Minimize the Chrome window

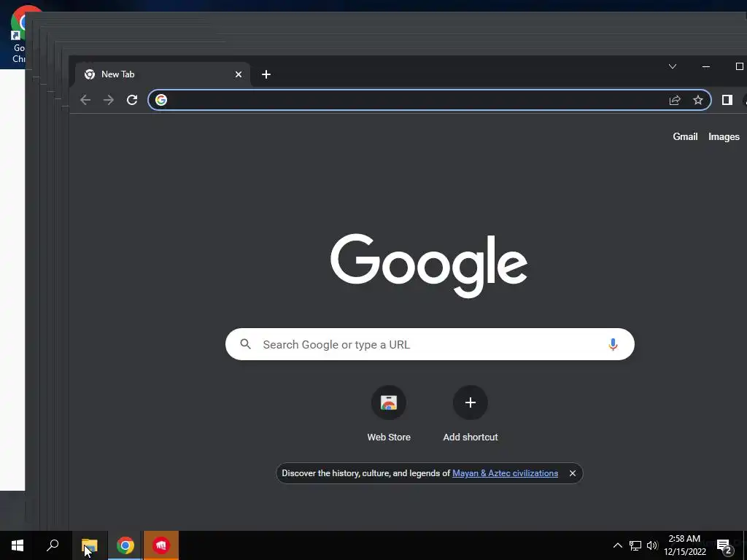click(x=706, y=66)
